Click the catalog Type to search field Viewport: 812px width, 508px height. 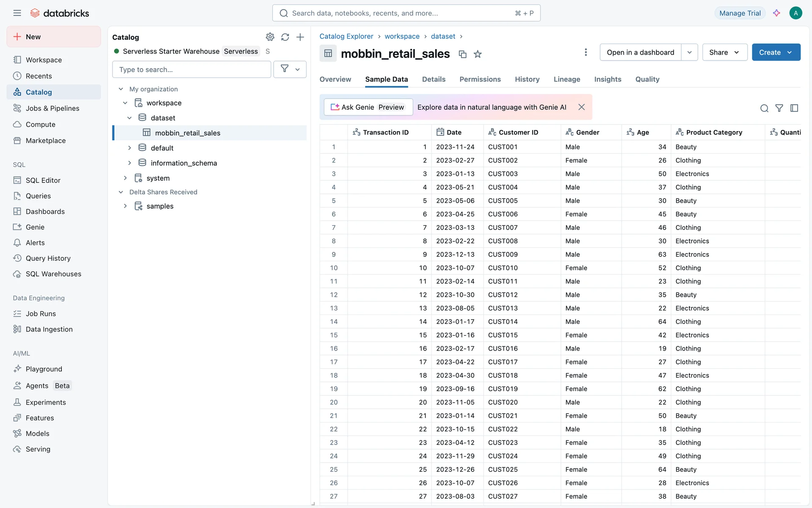(192, 69)
